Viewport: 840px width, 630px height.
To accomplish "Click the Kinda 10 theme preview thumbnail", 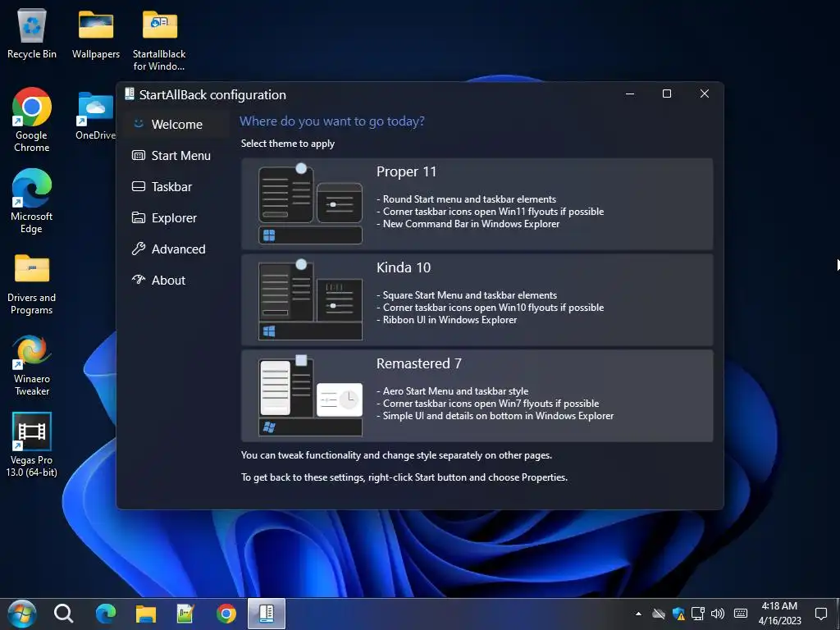I will point(310,300).
